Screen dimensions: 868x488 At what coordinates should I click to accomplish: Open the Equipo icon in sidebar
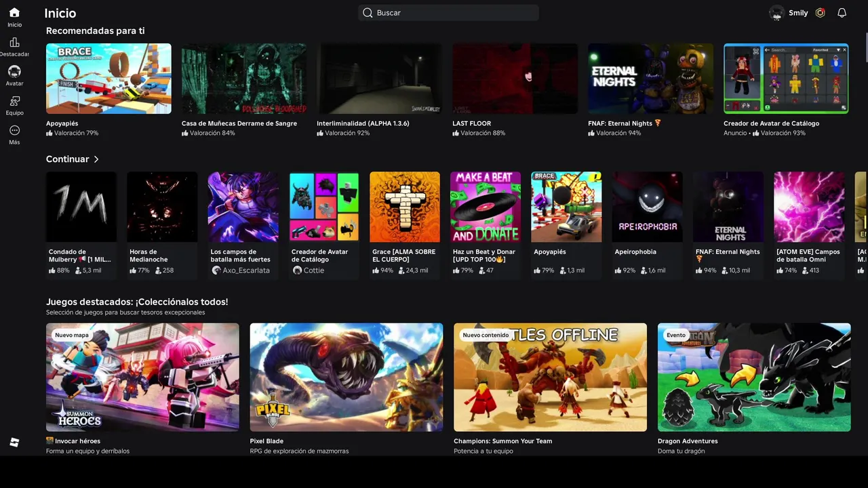[x=14, y=101]
